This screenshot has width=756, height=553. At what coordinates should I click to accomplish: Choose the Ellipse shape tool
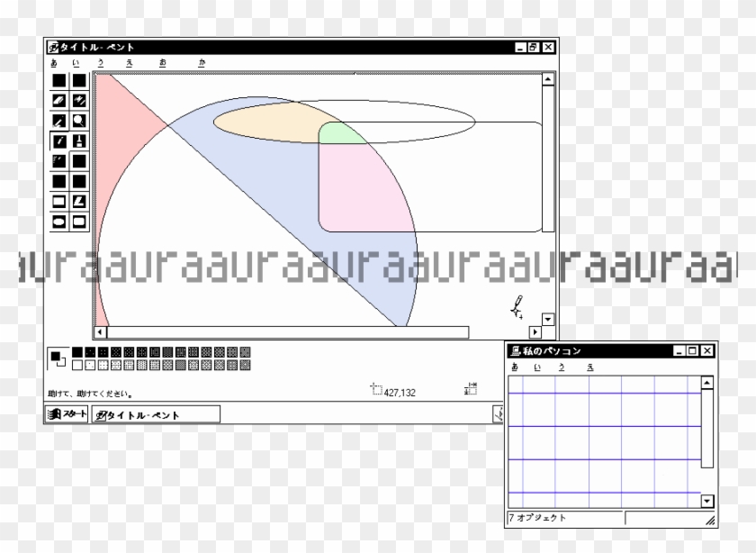pos(59,221)
